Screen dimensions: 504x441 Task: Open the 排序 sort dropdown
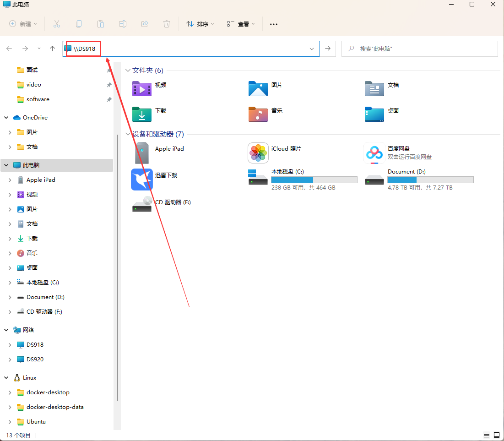[200, 24]
